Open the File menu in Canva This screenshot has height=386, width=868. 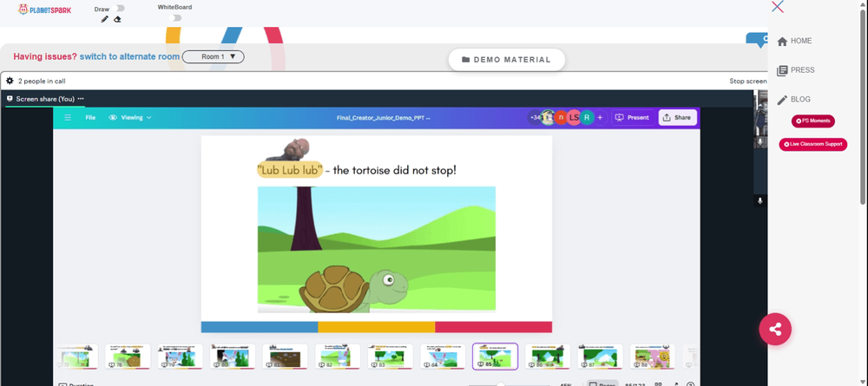point(90,117)
